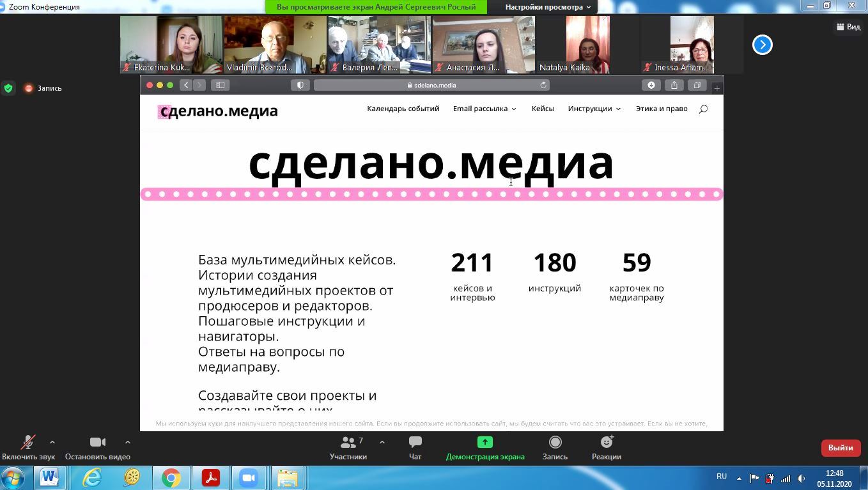This screenshot has height=490, width=868.
Task: Click the сделано.медиа site logo
Action: point(217,111)
